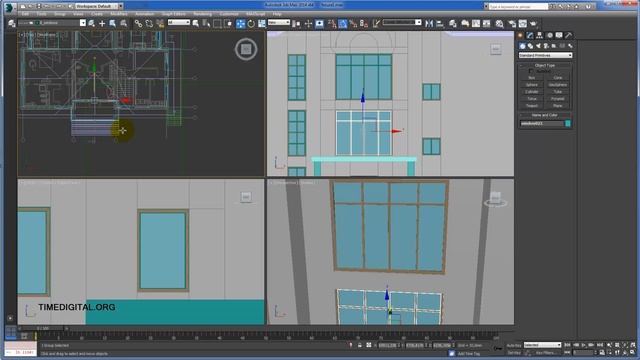The image size is (640, 360).
Task: Click the Sphere primitive button
Action: [x=531, y=84]
